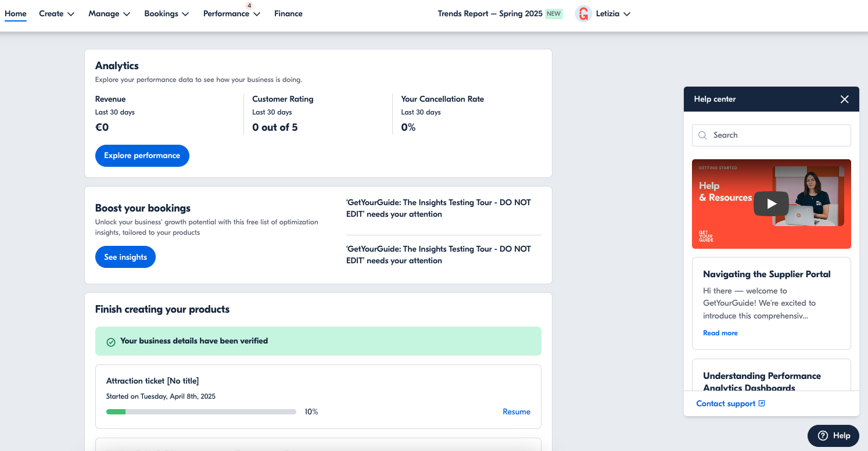Click the external link icon beside Contact support
Viewport: 868px width, 451px height.
tap(762, 403)
